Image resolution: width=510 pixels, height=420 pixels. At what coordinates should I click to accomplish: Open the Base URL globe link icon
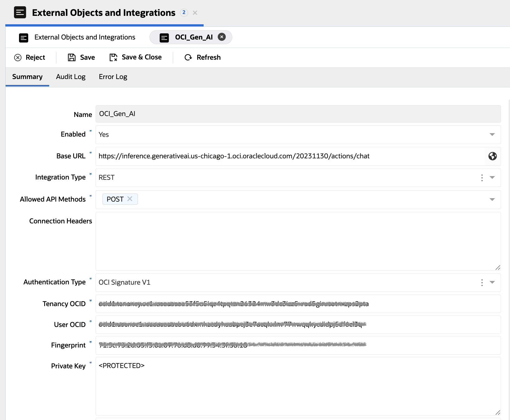493,156
